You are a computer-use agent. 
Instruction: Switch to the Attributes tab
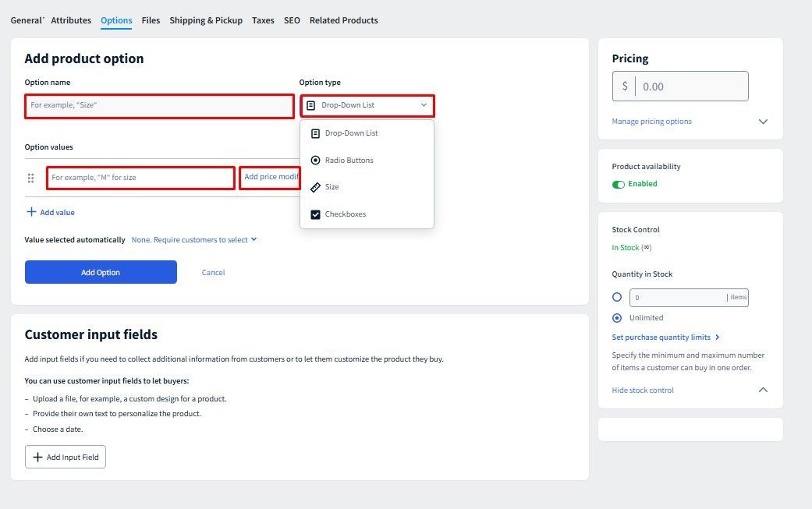[71, 20]
